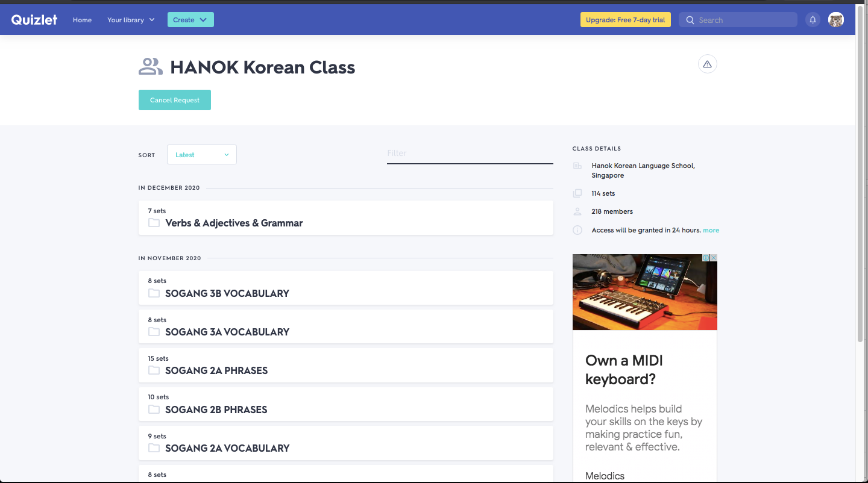This screenshot has width=868, height=483.
Task: Open the SOGANG 3A VOCABULARY folder
Action: click(346, 326)
